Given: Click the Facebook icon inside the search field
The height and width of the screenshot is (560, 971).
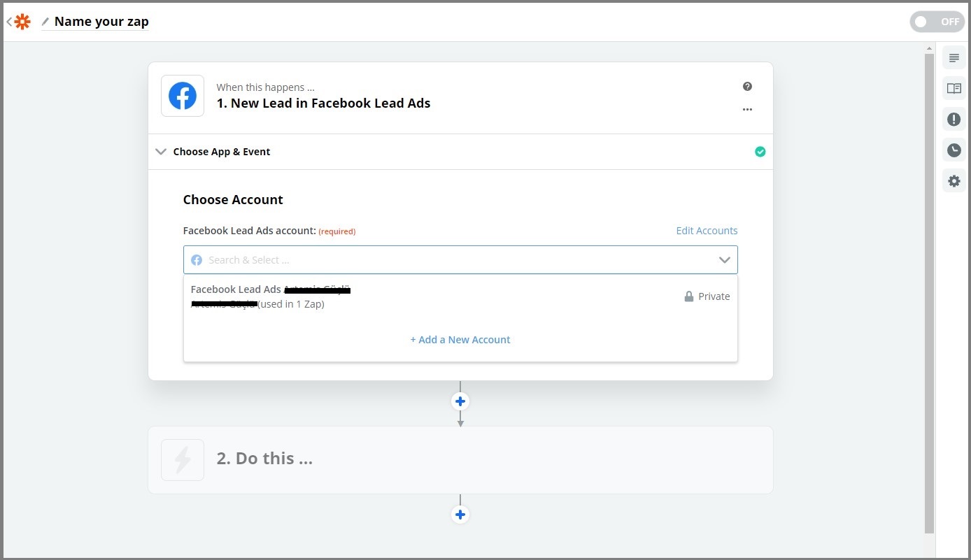Looking at the screenshot, I should click(x=197, y=260).
